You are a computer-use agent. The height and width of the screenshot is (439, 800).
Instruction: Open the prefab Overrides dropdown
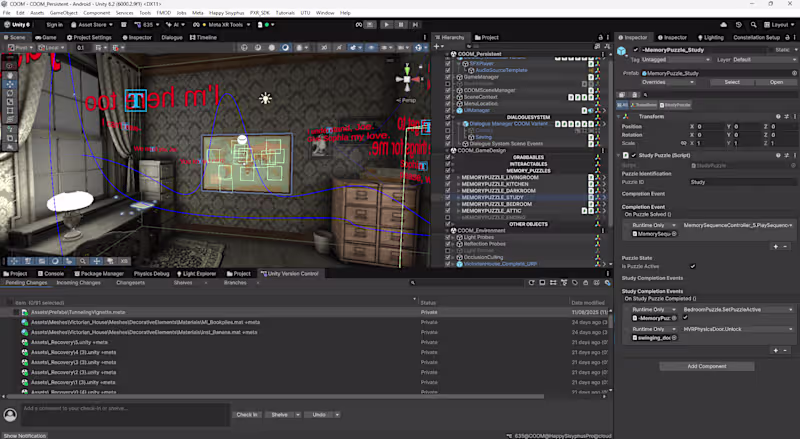(x=668, y=82)
